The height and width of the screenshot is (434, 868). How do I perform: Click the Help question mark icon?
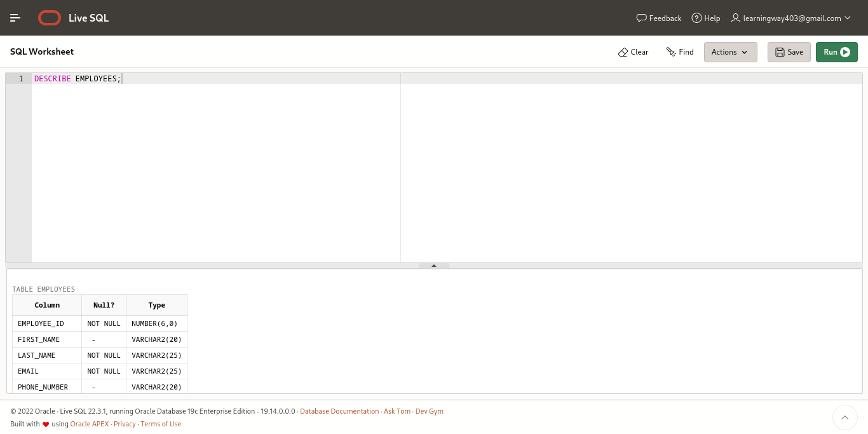pyautogui.click(x=697, y=18)
